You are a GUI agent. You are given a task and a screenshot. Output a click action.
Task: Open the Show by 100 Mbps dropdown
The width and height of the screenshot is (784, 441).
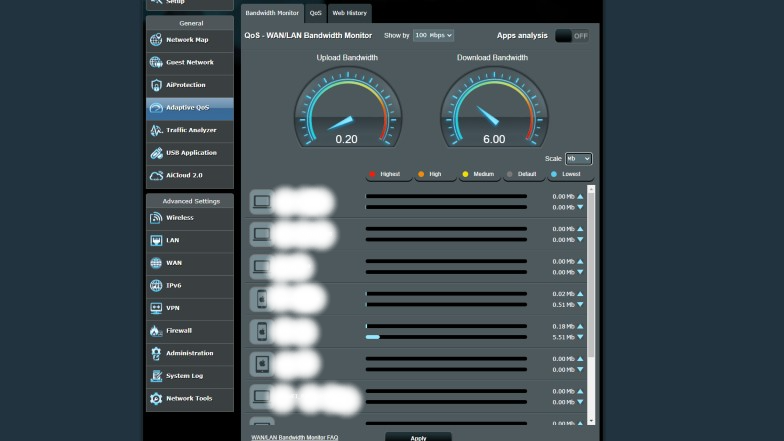[x=433, y=36]
